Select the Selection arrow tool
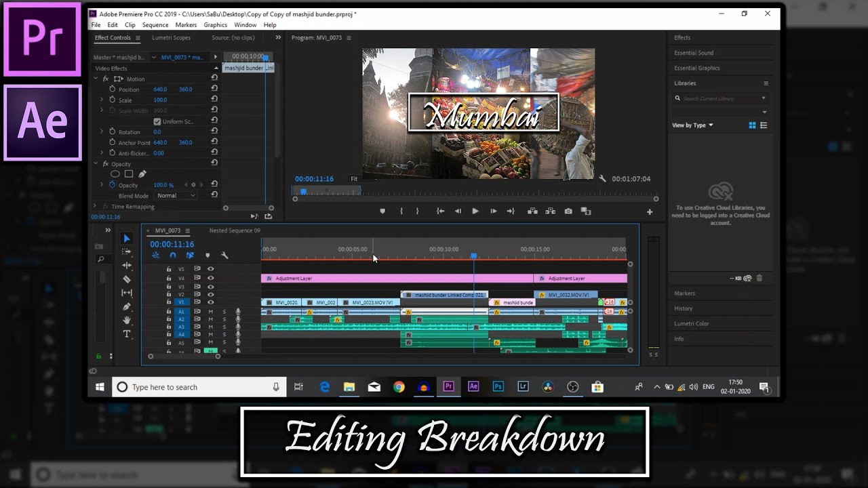868x488 pixels. point(127,239)
